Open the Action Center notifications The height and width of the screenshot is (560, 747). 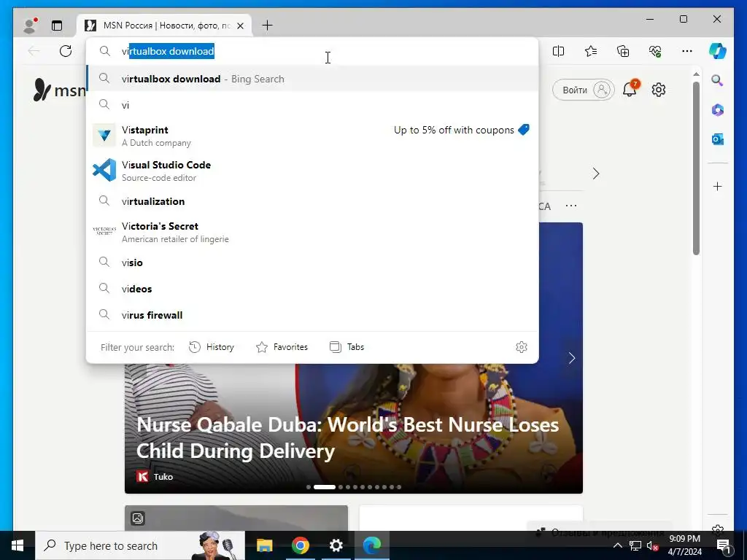(x=724, y=545)
